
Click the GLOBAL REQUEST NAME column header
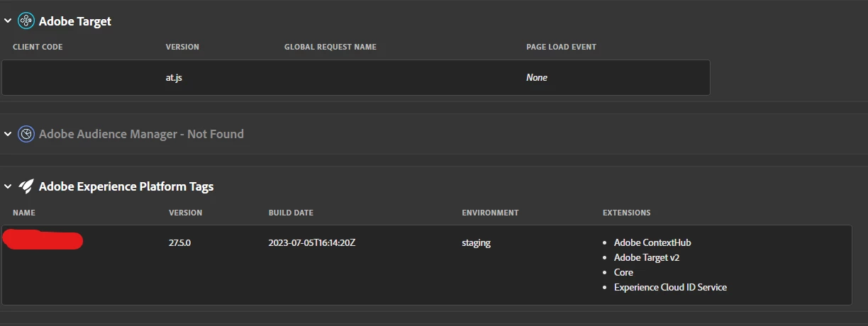click(330, 47)
